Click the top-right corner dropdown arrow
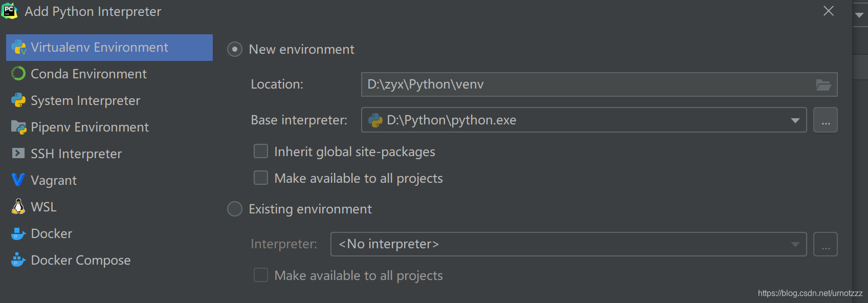This screenshot has width=868, height=303. [x=859, y=15]
